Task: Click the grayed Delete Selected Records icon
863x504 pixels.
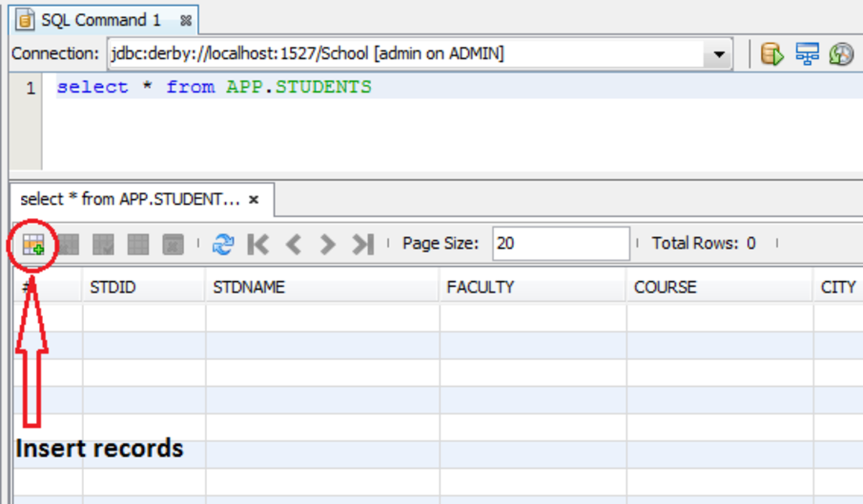Action: click(68, 244)
